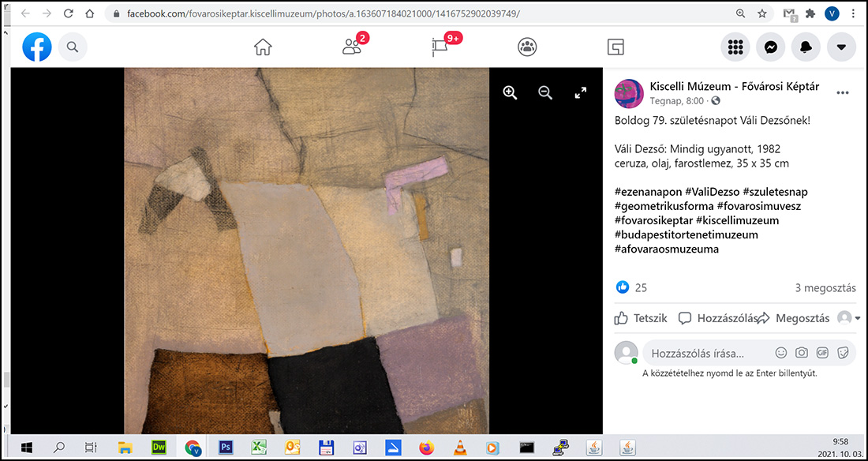Launch Dreamweaver from the taskbar
The height and width of the screenshot is (461, 868).
pyautogui.click(x=159, y=447)
